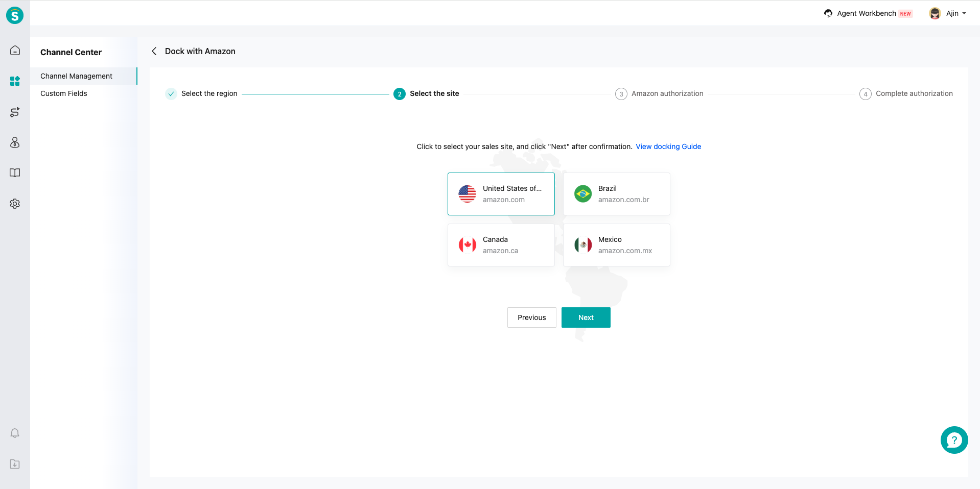The image size is (980, 489).
Task: Open the customer person sidebar icon
Action: 15,142
